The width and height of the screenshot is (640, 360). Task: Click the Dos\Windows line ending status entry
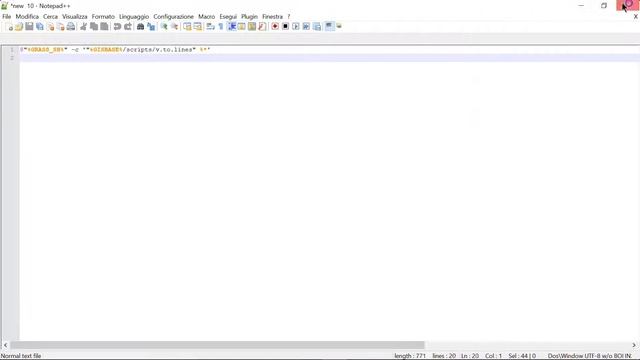click(x=565, y=356)
